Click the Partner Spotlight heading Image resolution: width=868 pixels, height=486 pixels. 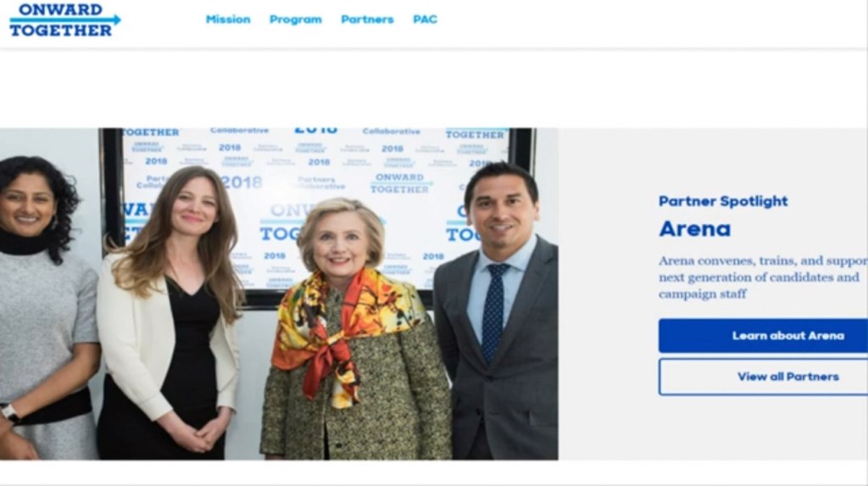tap(723, 201)
